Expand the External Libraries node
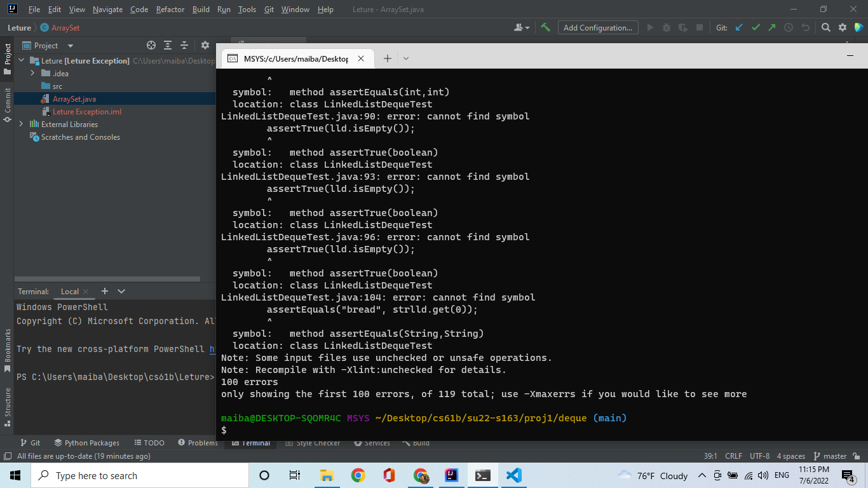Image resolution: width=868 pixels, height=488 pixels. (x=21, y=125)
